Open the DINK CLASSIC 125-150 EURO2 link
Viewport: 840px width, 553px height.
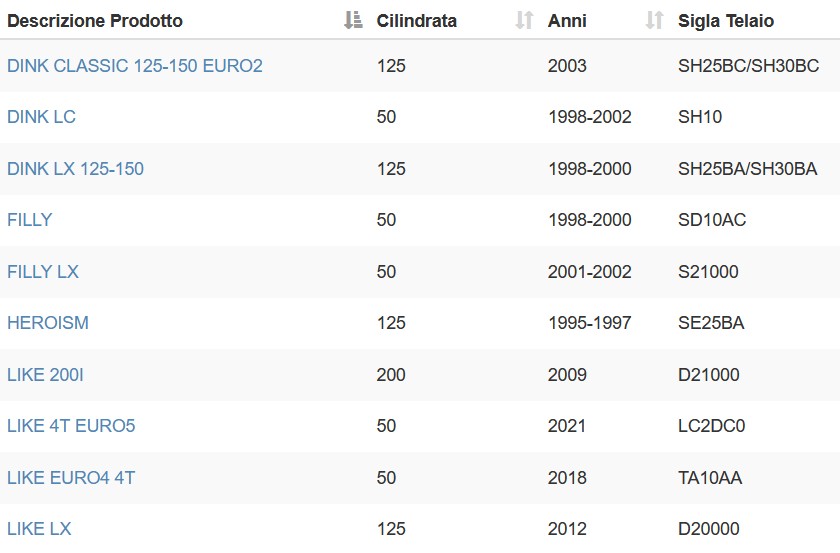[135, 65]
